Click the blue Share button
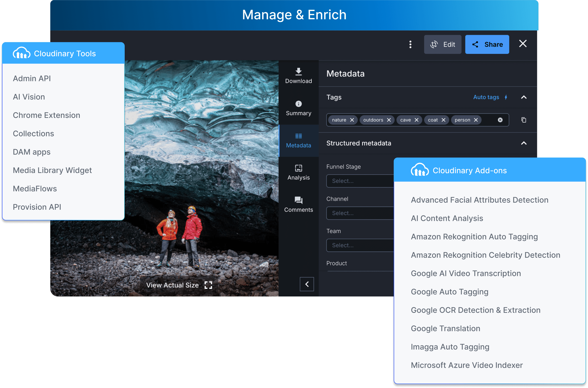 [487, 44]
